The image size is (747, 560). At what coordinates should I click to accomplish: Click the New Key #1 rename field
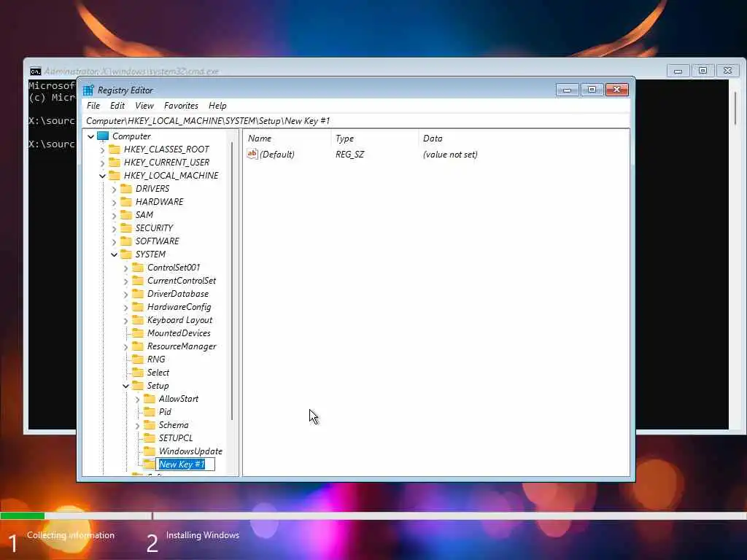click(185, 464)
